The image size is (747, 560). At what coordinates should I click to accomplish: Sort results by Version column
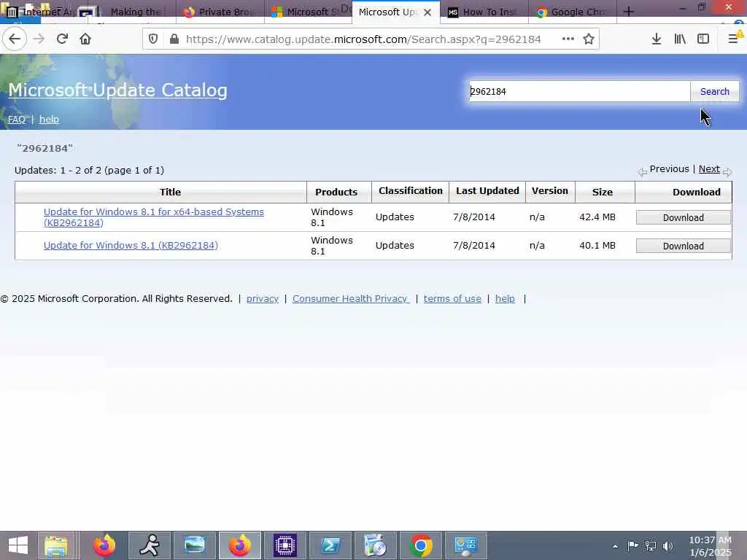(550, 191)
